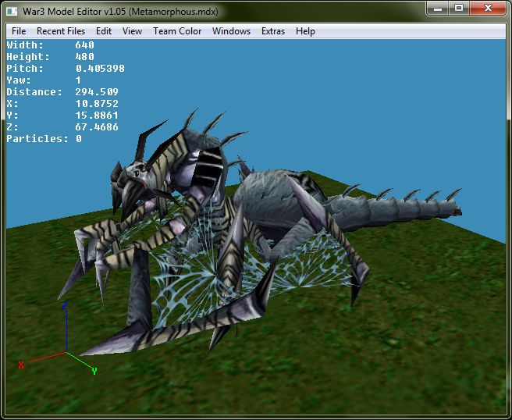Open the View menu
The width and height of the screenshot is (512, 420).
coord(132,31)
